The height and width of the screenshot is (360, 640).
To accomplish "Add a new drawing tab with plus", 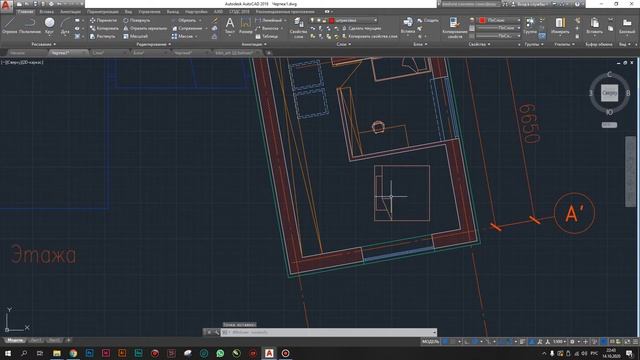I will (269, 53).
